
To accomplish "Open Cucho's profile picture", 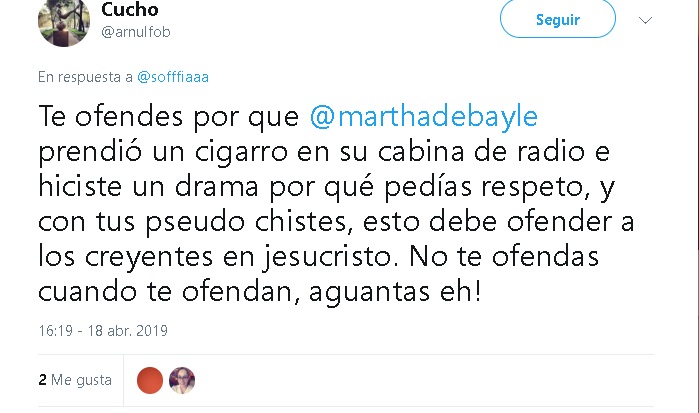I will (64, 21).
